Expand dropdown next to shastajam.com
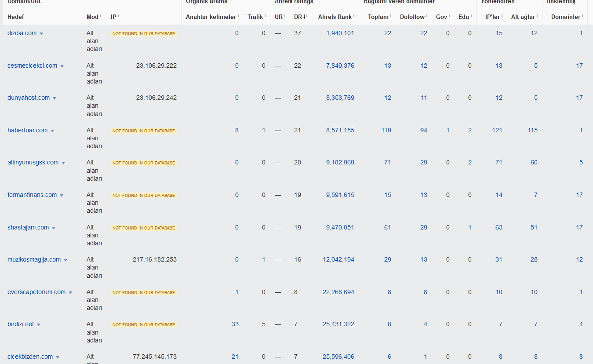Screen dimensions: 593x364 (54, 228)
